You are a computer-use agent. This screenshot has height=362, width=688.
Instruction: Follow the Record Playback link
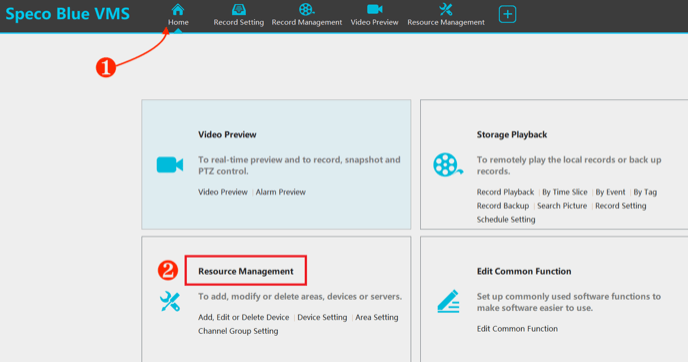coord(505,192)
